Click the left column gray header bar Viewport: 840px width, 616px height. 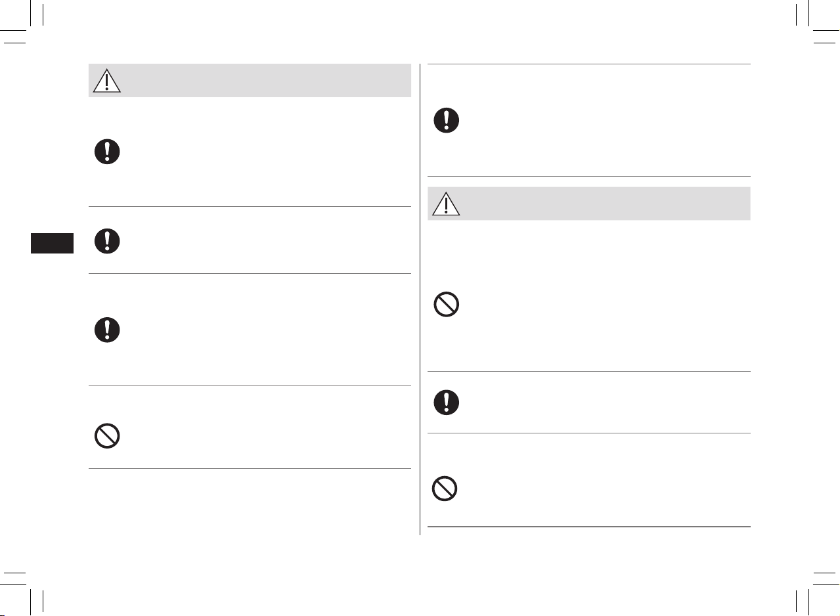250,81
